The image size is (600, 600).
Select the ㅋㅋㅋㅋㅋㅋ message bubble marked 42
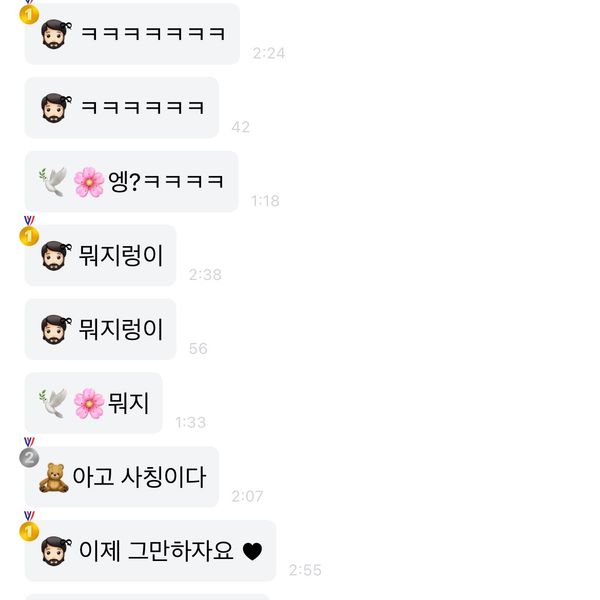point(122,108)
